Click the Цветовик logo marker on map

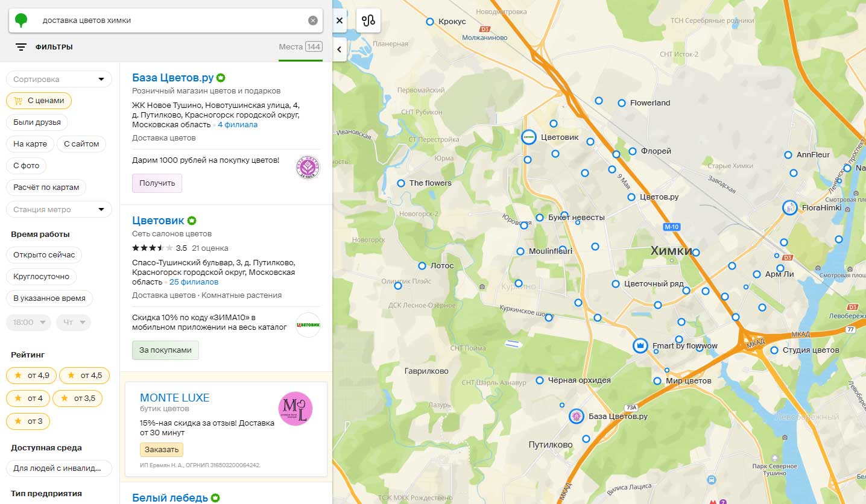[528, 137]
